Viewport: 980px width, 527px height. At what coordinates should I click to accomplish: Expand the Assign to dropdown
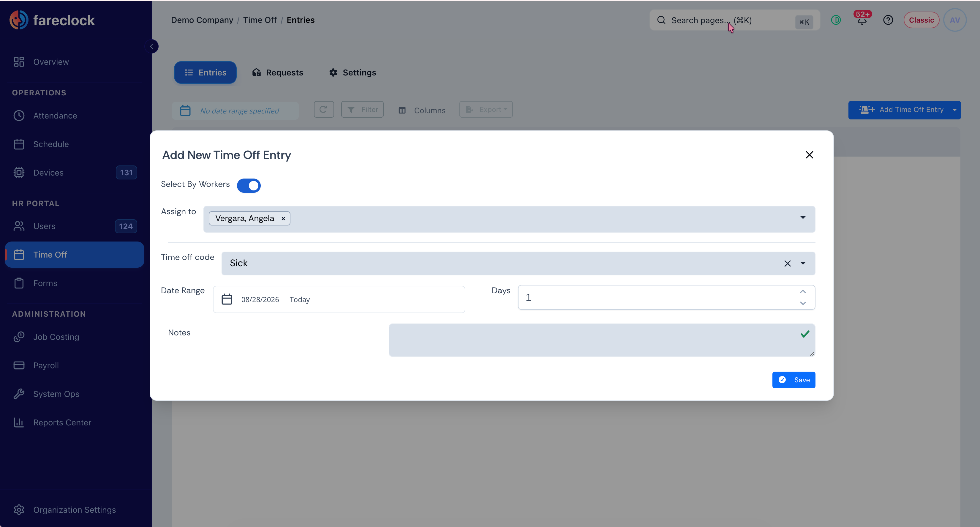(803, 218)
